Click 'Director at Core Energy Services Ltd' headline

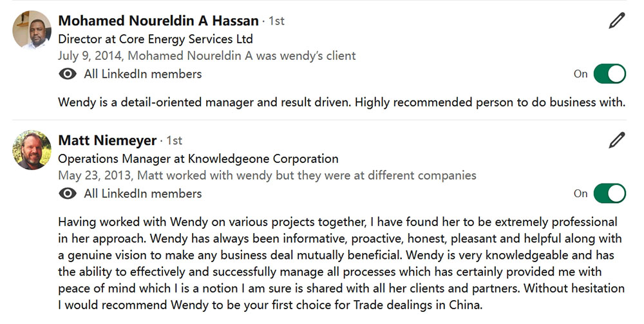155,39
